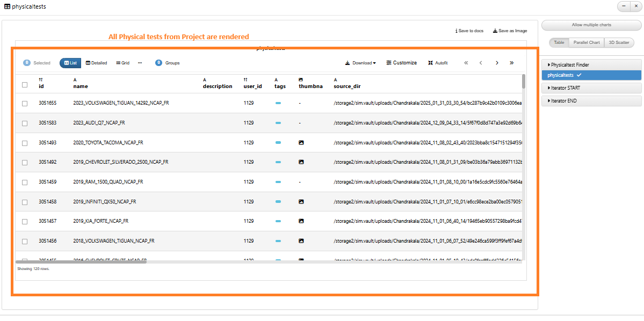Open the more view options ellipsis
This screenshot has width=644, height=321.
pyautogui.click(x=140, y=63)
